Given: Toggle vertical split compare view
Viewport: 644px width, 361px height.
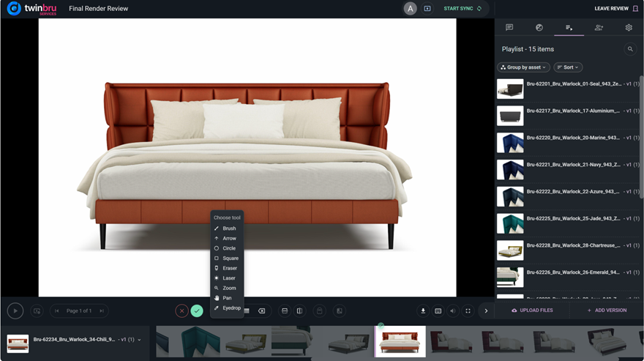Looking at the screenshot, I should point(300,310).
